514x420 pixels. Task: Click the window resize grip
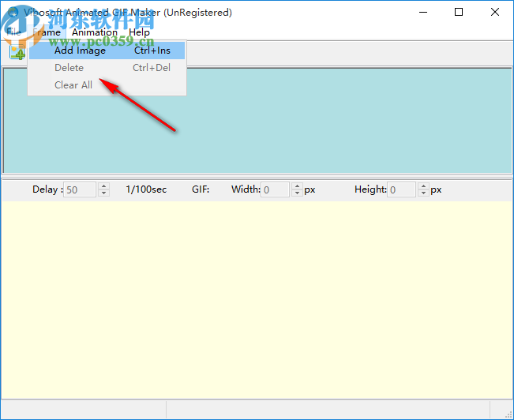[508, 414]
